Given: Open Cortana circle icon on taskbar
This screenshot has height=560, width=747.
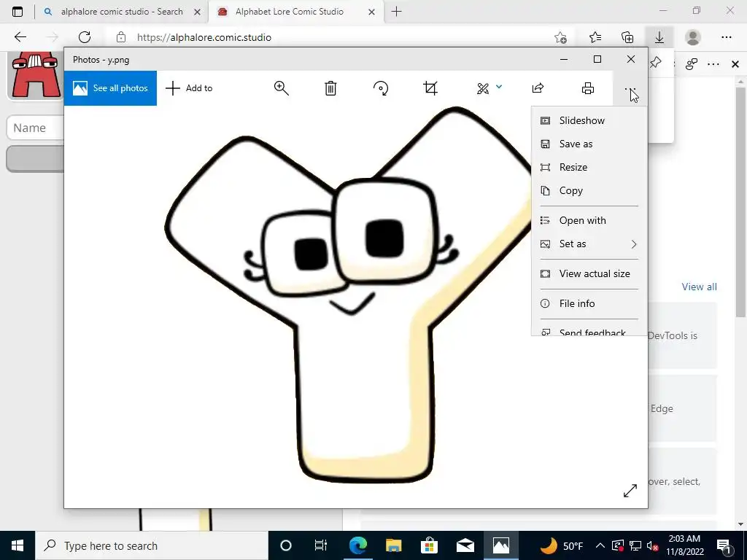Looking at the screenshot, I should (285, 545).
